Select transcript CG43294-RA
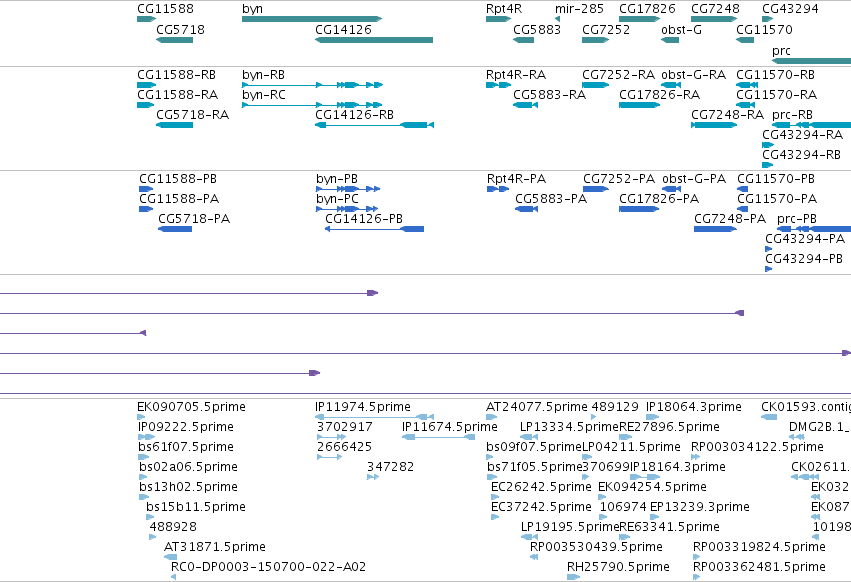This screenshot has height=582, width=851. coord(803,135)
